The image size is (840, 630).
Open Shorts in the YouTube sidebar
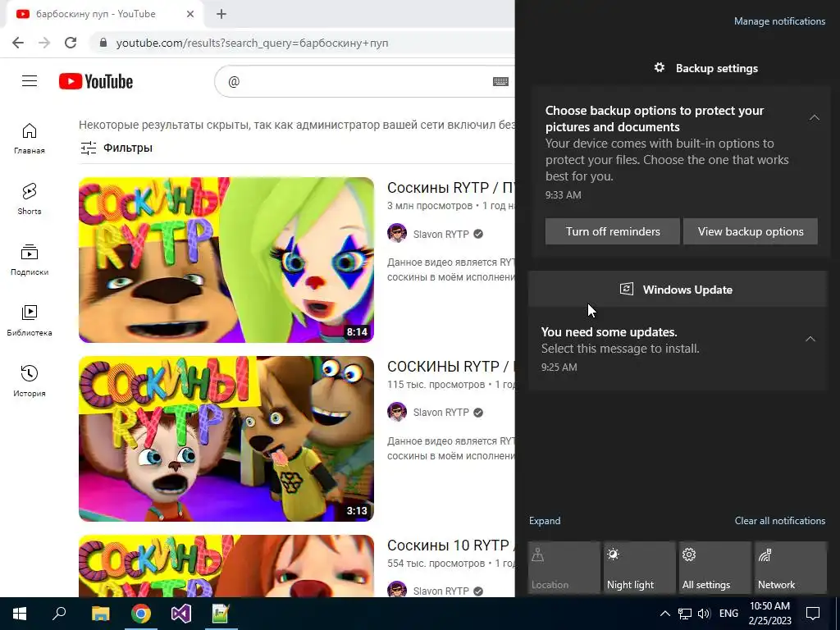tap(30, 199)
